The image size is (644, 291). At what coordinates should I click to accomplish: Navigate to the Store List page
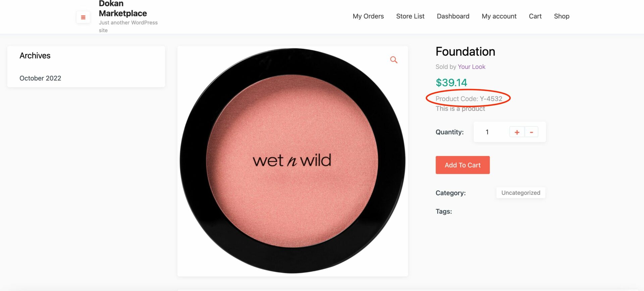point(410,16)
